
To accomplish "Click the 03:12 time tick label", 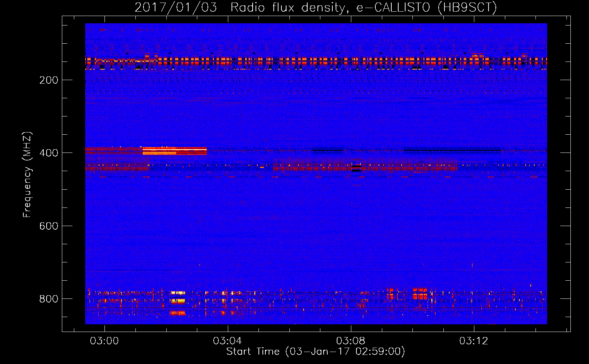I will (x=474, y=341).
